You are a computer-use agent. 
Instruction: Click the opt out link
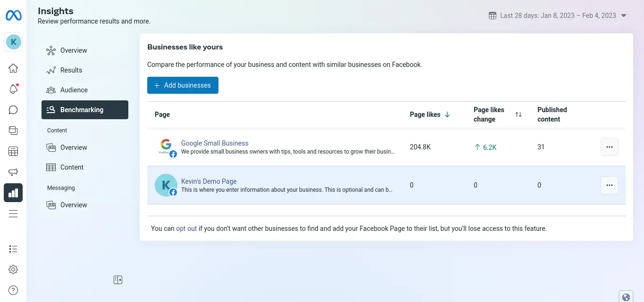pyautogui.click(x=186, y=229)
